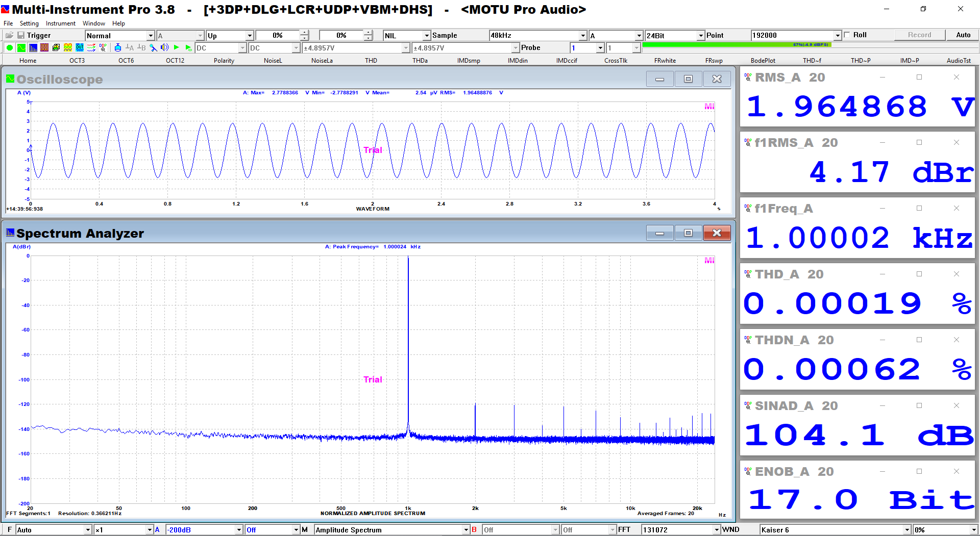
Task: Click the RMS_A panel DDP icon
Action: click(748, 77)
